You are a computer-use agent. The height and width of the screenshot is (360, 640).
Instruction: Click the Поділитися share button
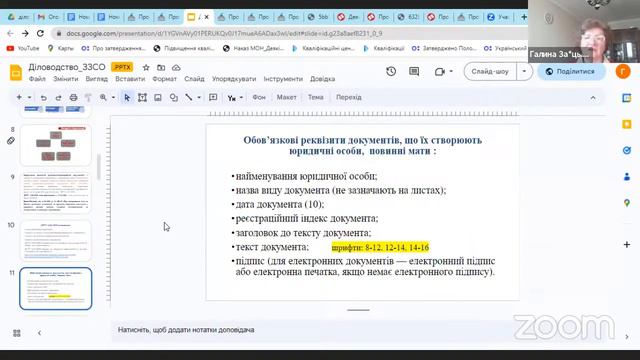571,71
